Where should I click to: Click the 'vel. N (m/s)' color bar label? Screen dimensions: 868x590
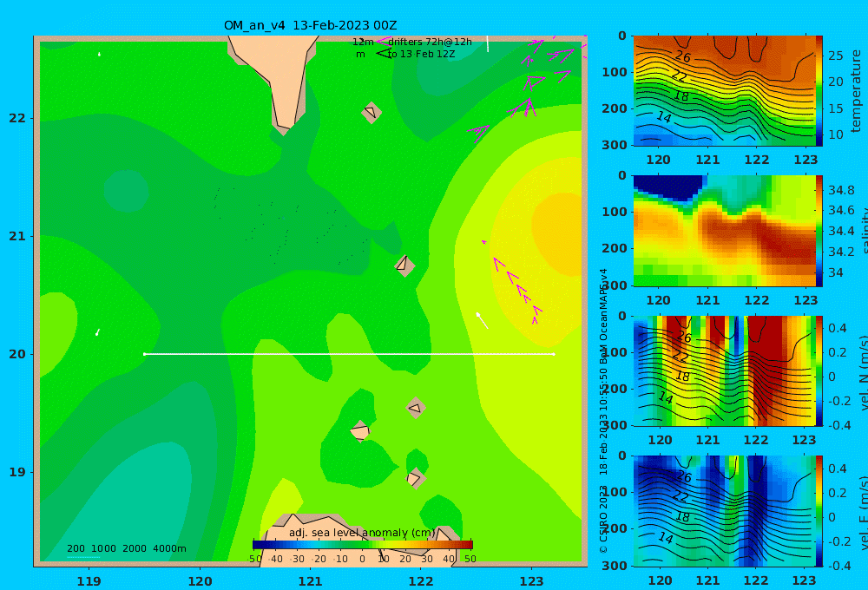863,372
